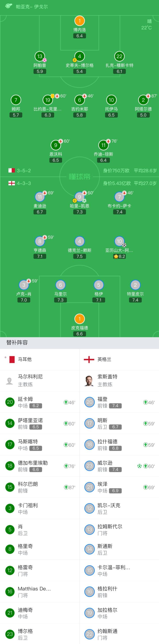Click the yellow card icon beside 比约恩

coord(52,96)
